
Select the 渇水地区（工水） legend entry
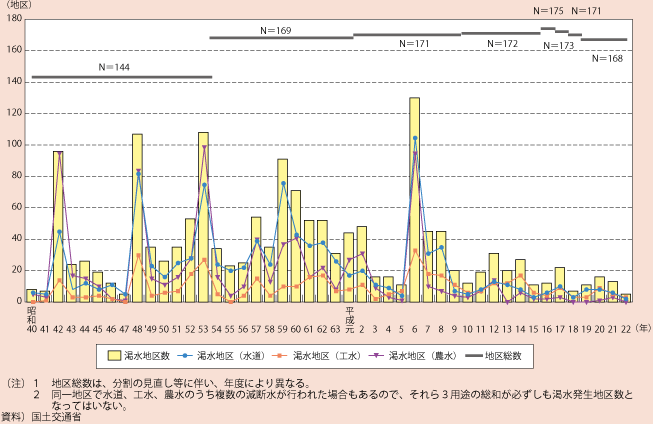point(318,356)
